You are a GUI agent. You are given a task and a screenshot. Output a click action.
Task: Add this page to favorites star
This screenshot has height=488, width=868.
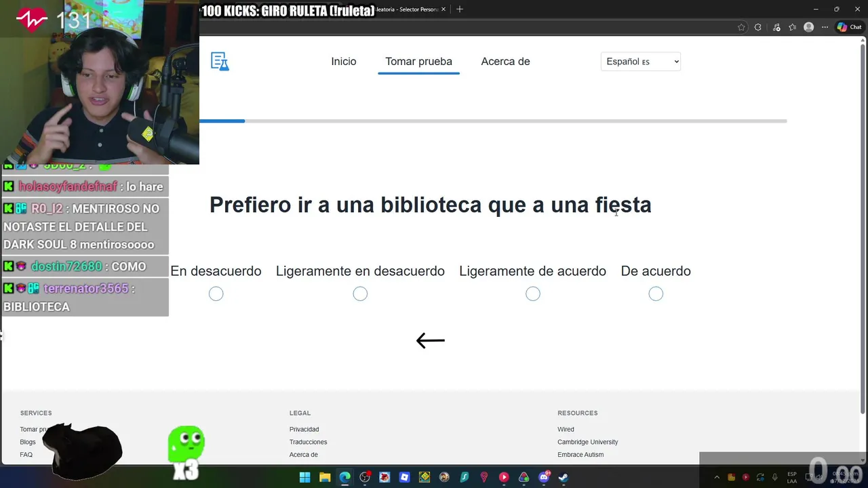(x=741, y=27)
